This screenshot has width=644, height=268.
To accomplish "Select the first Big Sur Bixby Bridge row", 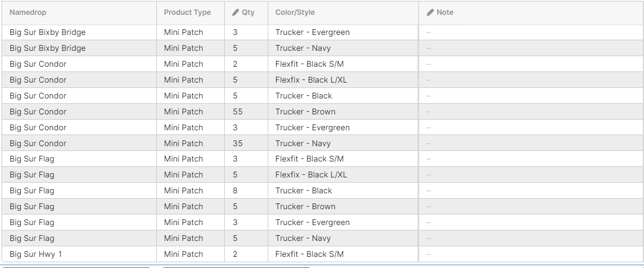I will click(x=322, y=32).
